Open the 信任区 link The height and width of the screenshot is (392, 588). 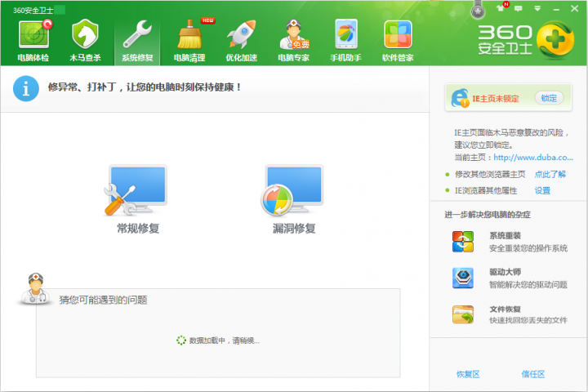532,374
